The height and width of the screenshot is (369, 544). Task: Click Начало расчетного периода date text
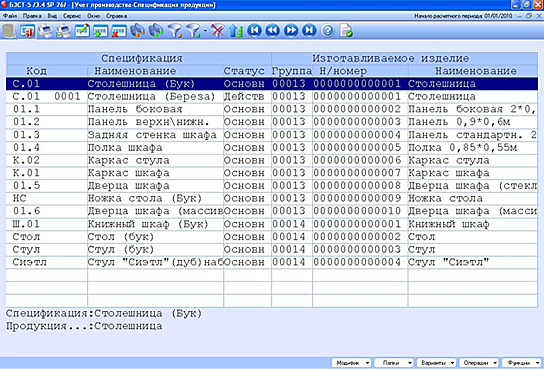pos(463,16)
